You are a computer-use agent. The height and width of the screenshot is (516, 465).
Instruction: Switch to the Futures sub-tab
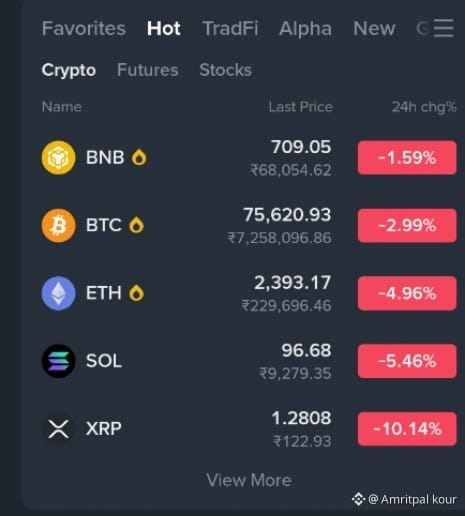tap(148, 70)
